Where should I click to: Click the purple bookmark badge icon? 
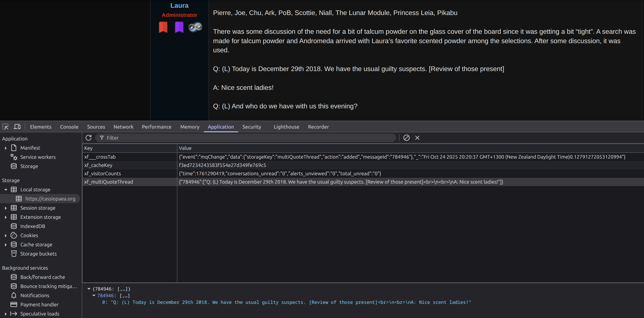click(x=179, y=27)
